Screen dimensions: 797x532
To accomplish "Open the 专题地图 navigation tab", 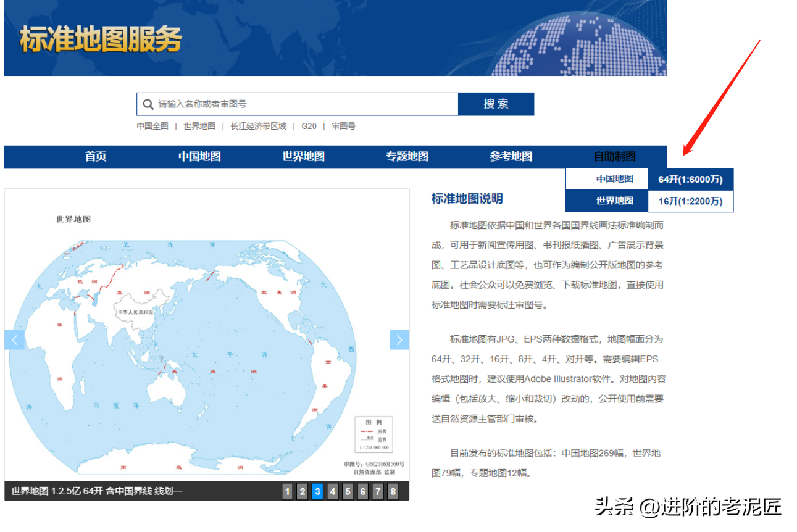I will (407, 157).
